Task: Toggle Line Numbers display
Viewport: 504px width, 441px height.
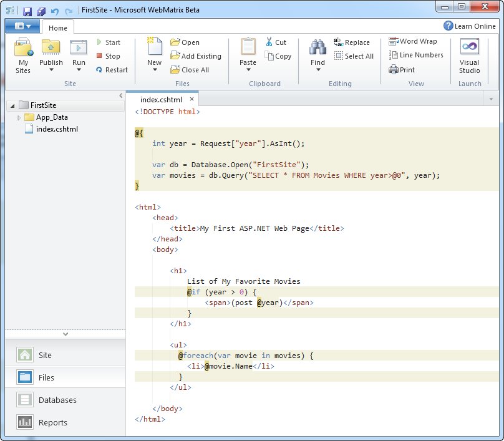Action: click(x=416, y=55)
